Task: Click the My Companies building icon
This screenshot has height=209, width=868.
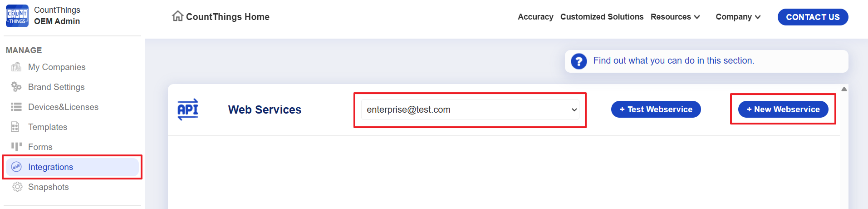Action: click(x=16, y=67)
